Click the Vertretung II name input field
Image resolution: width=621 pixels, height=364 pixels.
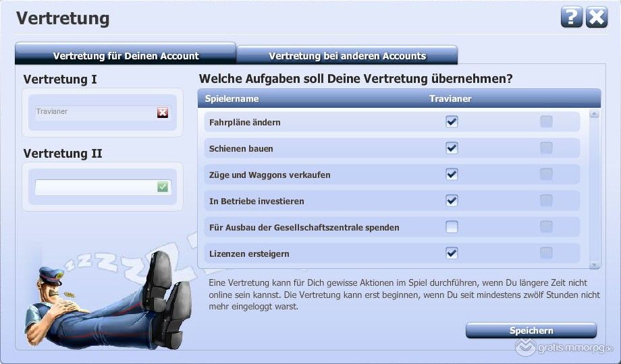coord(95,187)
